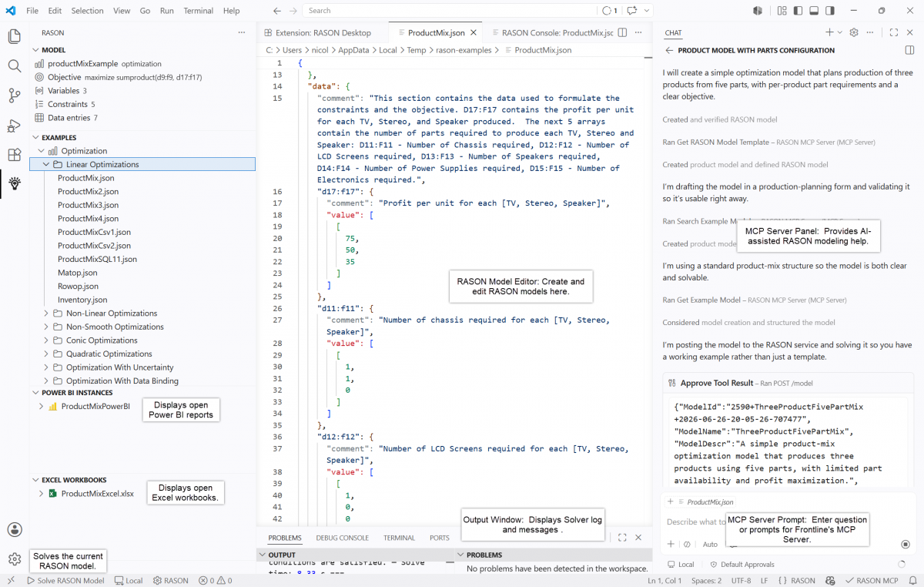Expand the ProductMixExcel.xlsx workbook
Viewport: 924px width, 587px height.
41,494
